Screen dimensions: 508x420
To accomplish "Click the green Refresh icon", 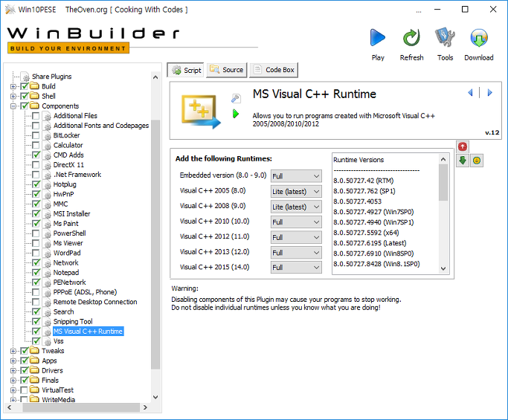I will (411, 38).
